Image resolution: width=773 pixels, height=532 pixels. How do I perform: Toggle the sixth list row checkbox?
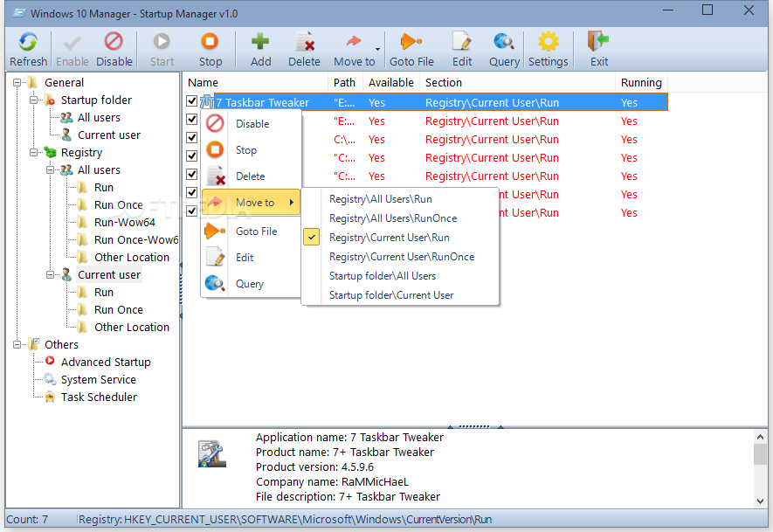tap(192, 192)
